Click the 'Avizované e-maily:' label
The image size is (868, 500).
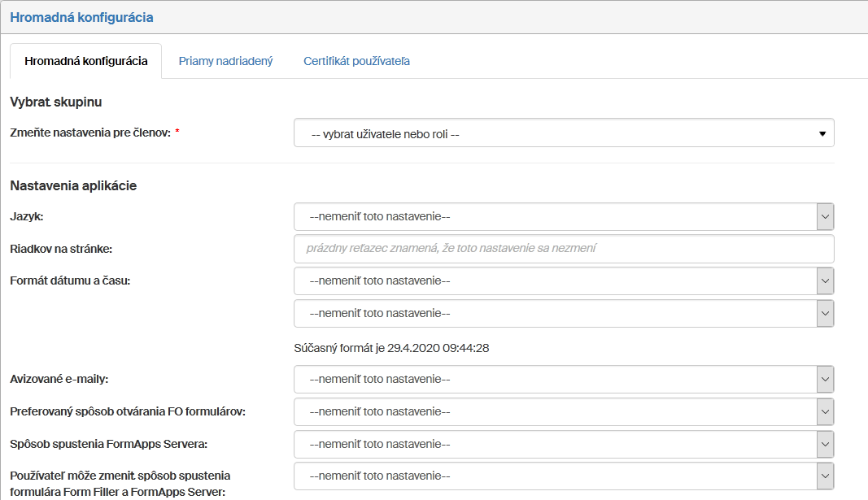pyautogui.click(x=59, y=379)
